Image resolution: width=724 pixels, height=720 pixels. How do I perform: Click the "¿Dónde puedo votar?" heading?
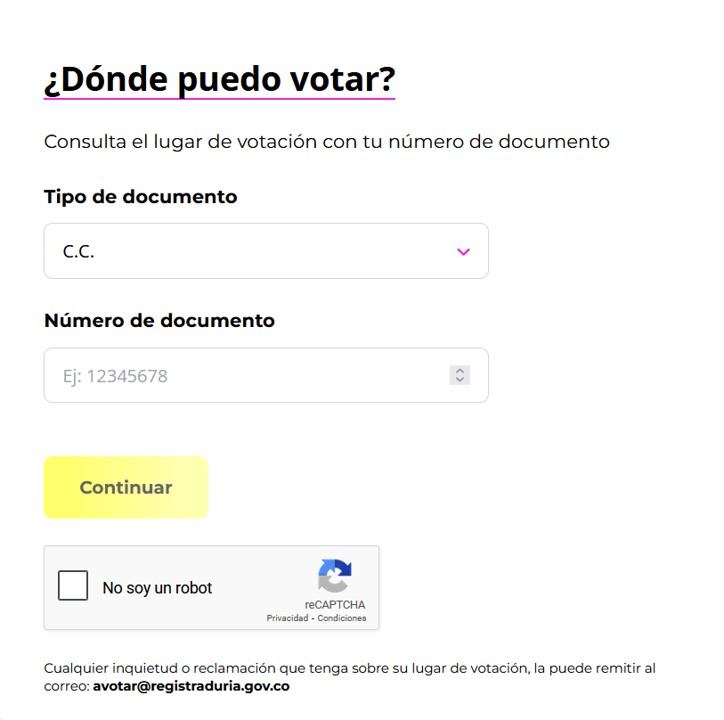tap(219, 79)
